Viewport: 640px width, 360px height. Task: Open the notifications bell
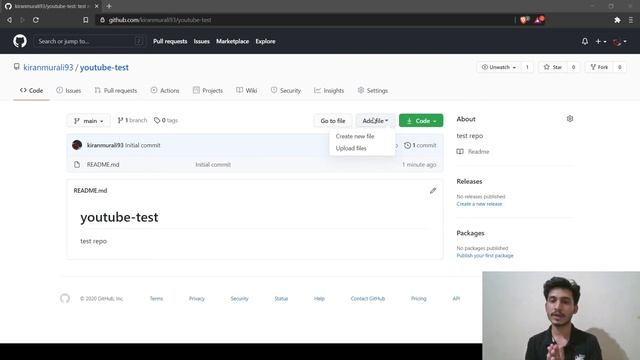tap(585, 41)
